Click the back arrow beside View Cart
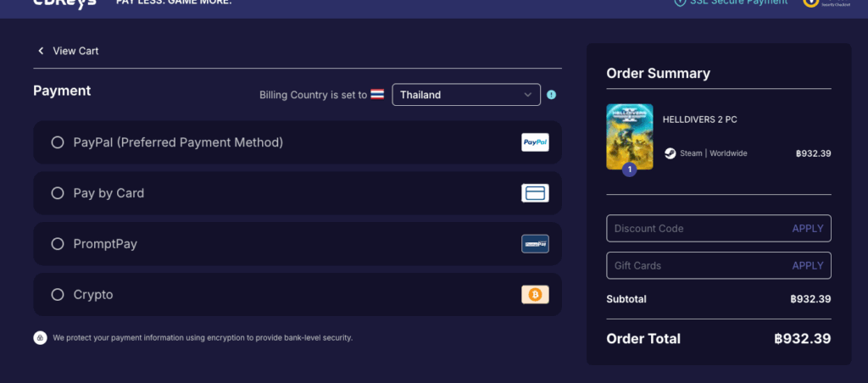The height and width of the screenshot is (383, 868). point(41,51)
